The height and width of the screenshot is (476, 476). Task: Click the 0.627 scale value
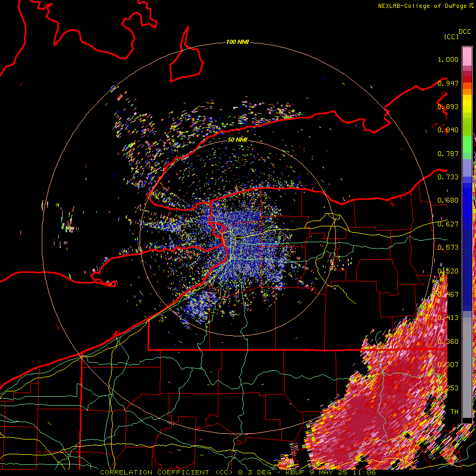click(x=448, y=224)
